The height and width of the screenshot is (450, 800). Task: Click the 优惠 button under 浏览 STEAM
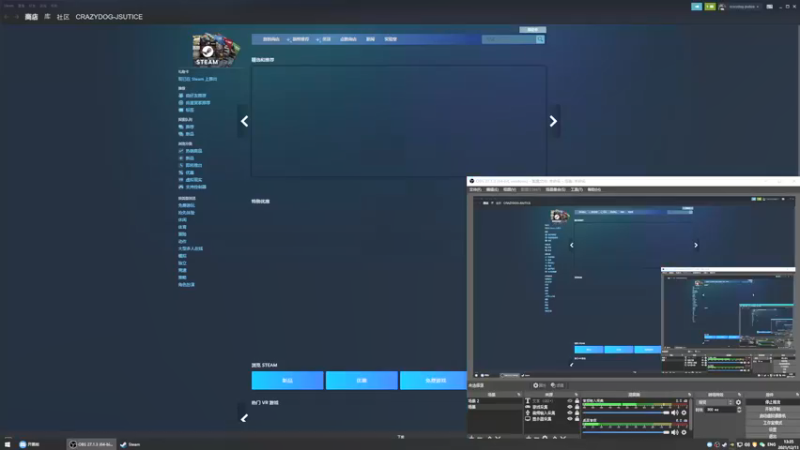tap(362, 381)
